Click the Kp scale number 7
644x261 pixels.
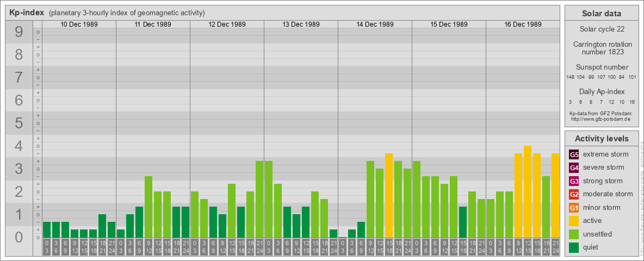(18, 78)
